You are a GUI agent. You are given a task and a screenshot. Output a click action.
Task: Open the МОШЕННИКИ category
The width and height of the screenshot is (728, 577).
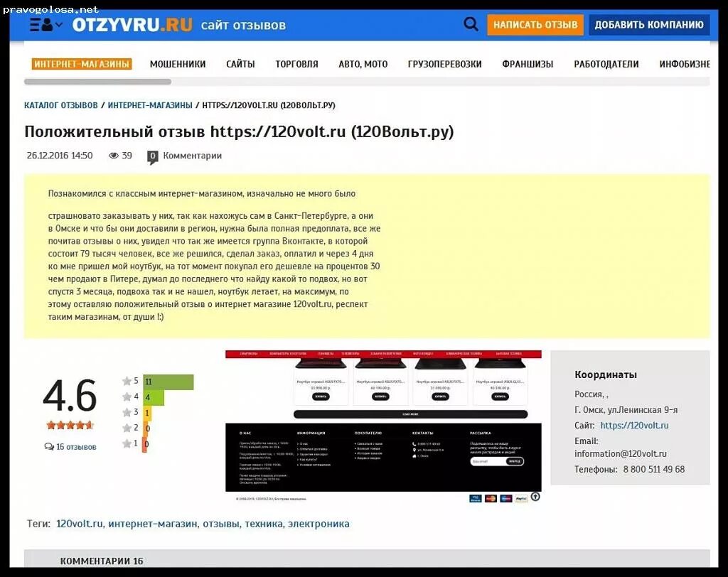[x=177, y=64]
